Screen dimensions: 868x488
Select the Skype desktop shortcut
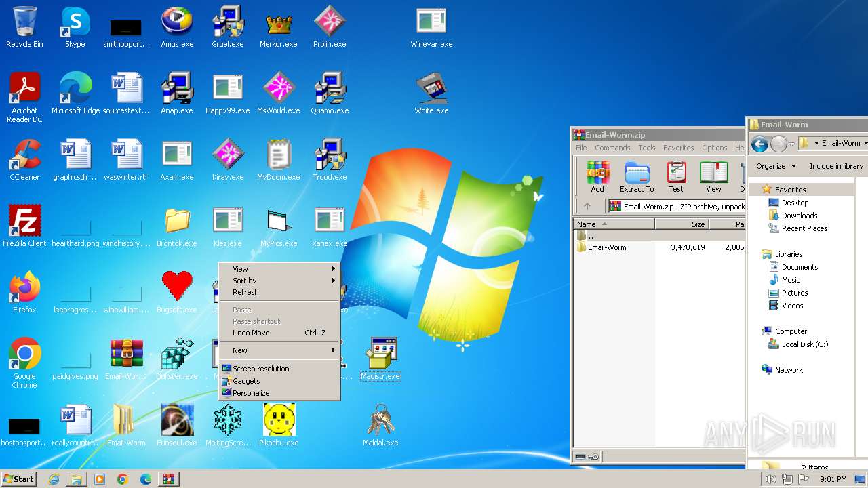75,27
